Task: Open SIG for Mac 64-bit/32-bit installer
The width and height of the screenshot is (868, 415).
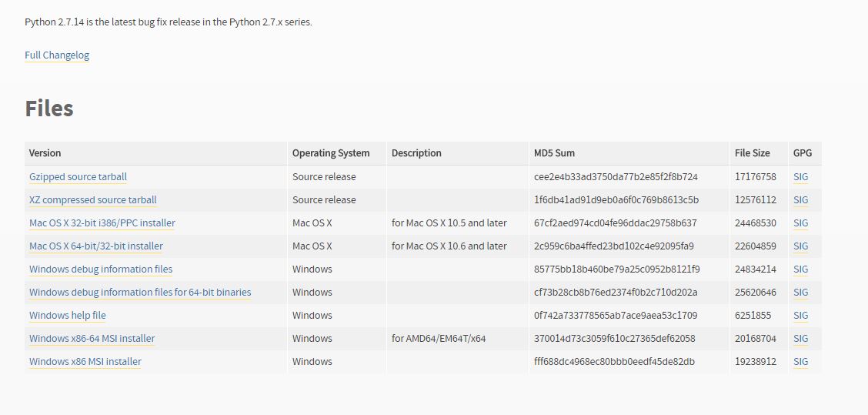Action: click(800, 246)
